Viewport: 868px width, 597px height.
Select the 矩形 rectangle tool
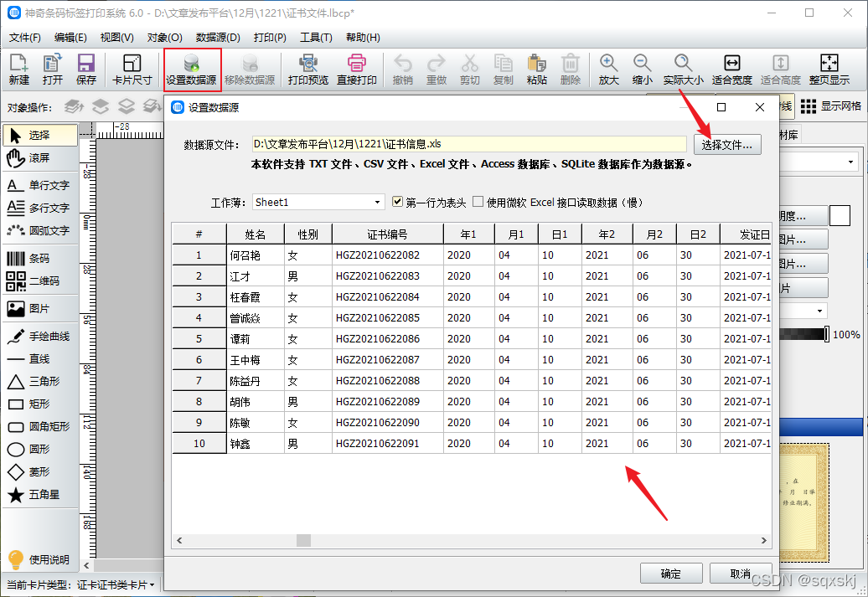(x=40, y=404)
